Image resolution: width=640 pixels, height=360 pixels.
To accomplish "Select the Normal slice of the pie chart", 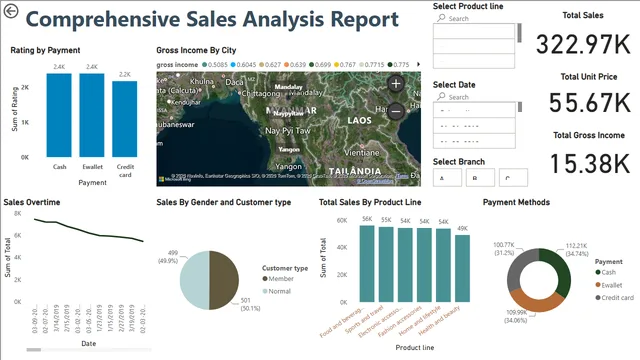I will pyautogui.click(x=195, y=280).
